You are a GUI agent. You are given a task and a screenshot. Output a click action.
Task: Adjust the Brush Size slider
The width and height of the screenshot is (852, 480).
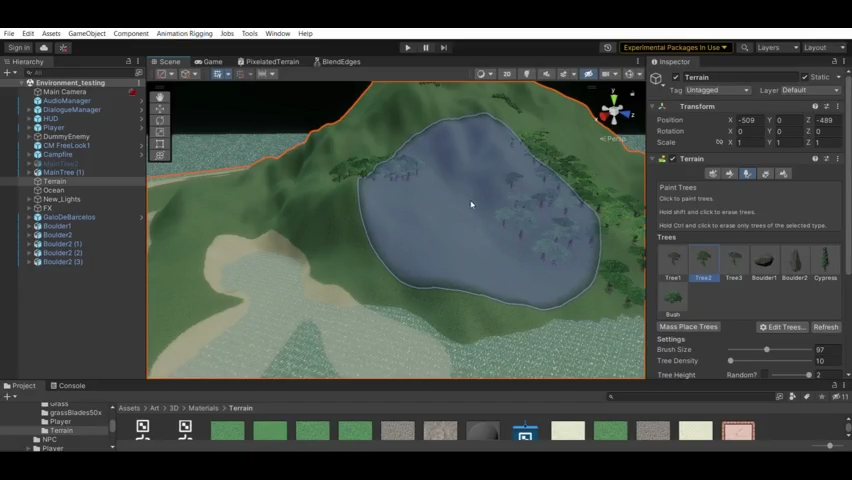769,350
